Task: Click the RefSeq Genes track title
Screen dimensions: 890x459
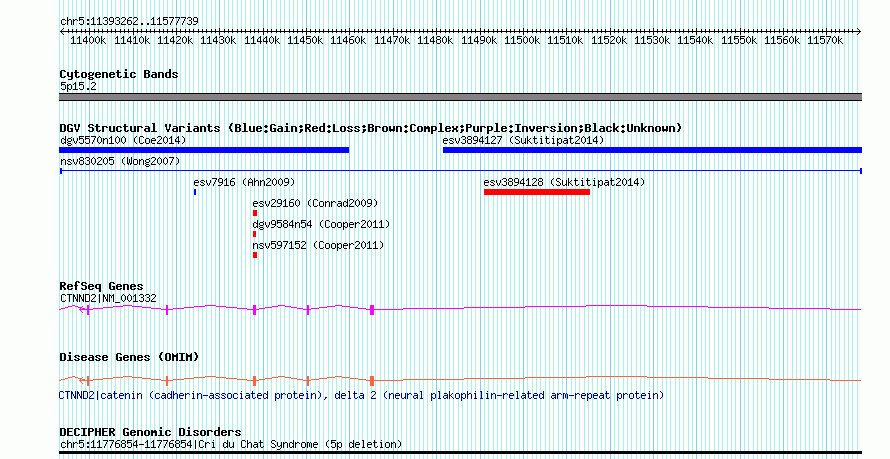Action: 101,286
